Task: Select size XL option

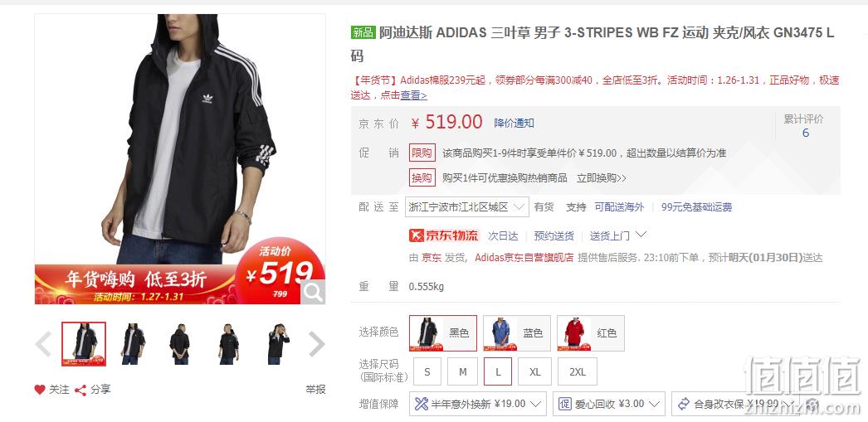Action: [x=534, y=371]
